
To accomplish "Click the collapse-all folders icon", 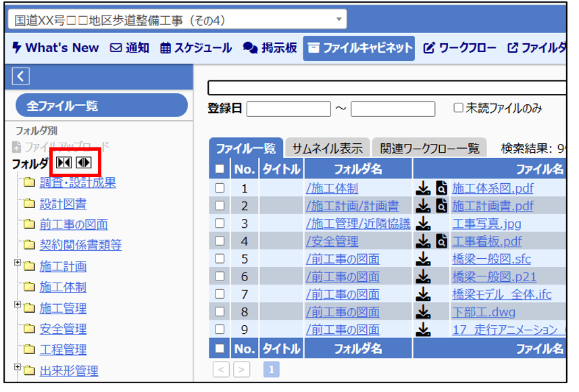I will tap(64, 162).
